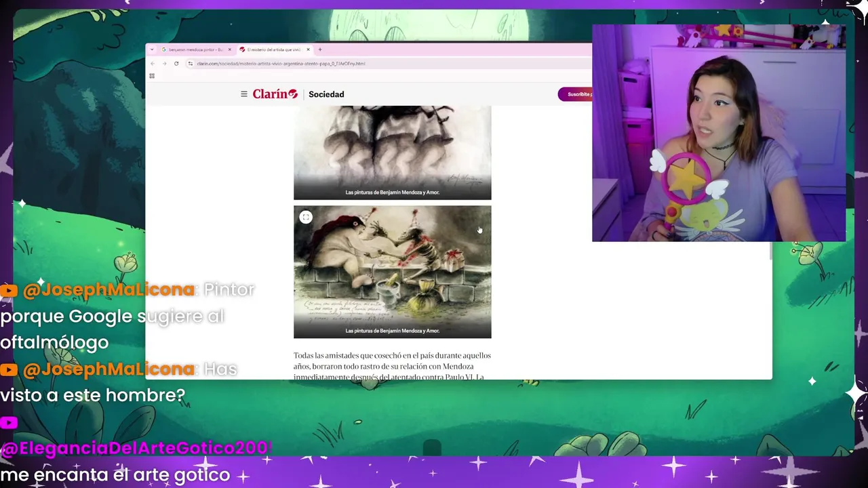Go back in browser history
This screenshot has width=868, height=488.
coord(153,64)
